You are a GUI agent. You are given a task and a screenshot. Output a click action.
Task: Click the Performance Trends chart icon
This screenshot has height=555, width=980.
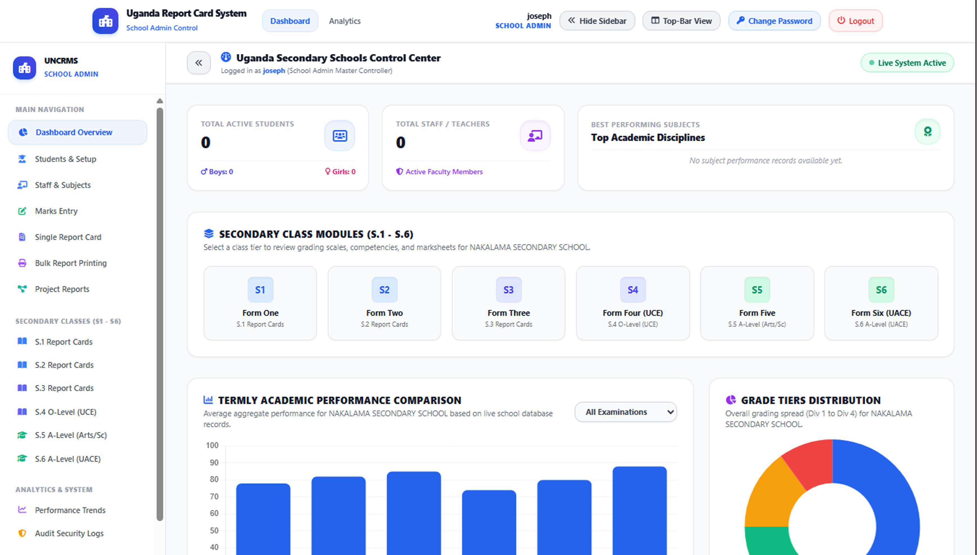pos(22,510)
